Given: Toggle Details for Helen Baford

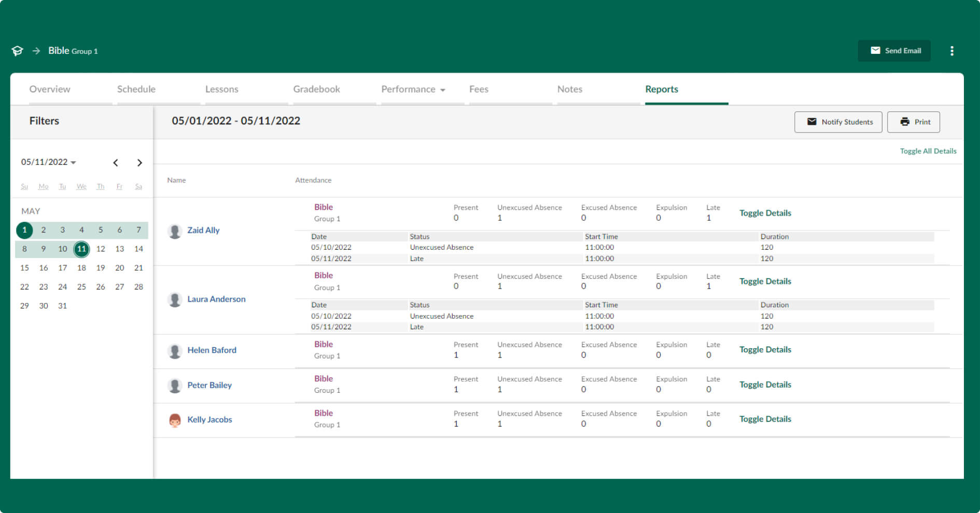Looking at the screenshot, I should pos(765,349).
